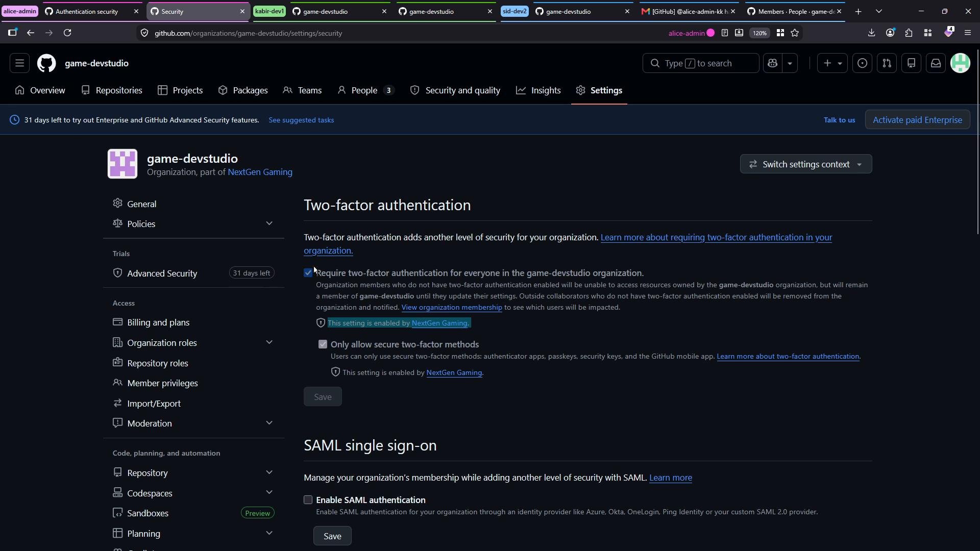Click the game-devstudio organization avatar

click(122, 164)
